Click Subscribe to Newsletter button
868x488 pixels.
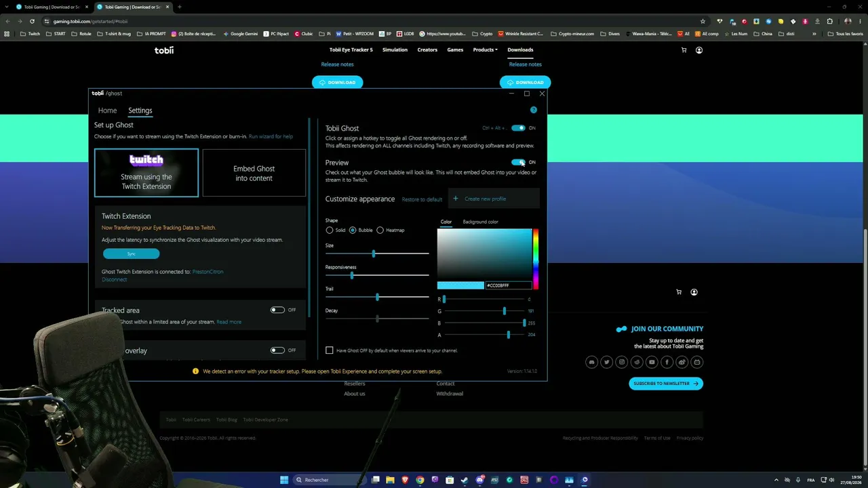click(666, 384)
